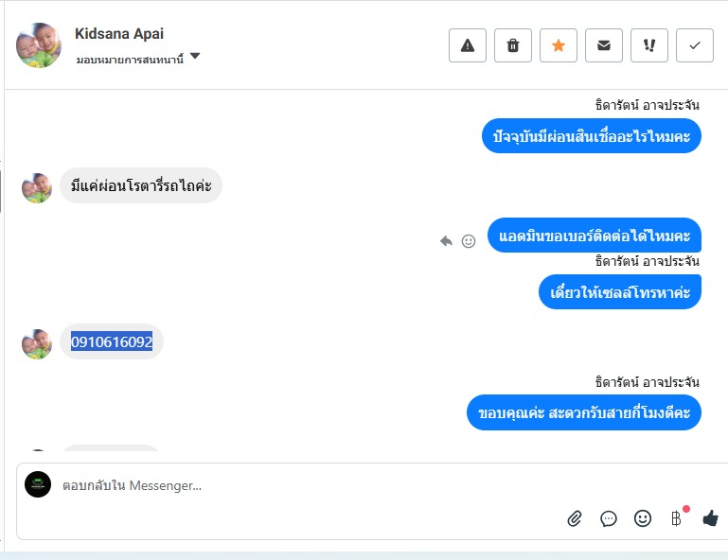Open saved replies speech bubble icon
The image size is (728, 560).
tap(609, 518)
